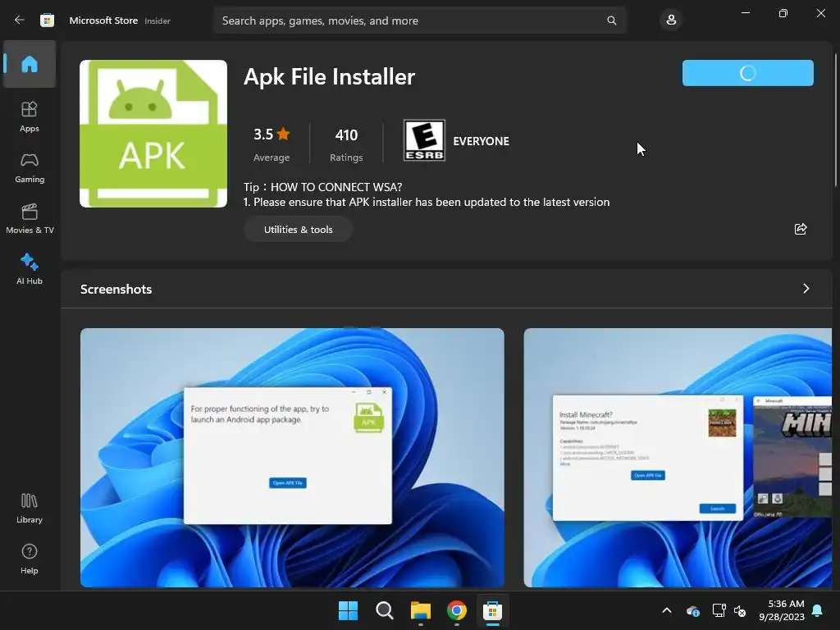This screenshot has width=840, height=630.
Task: Open the Windows Start menu
Action: pyautogui.click(x=348, y=610)
